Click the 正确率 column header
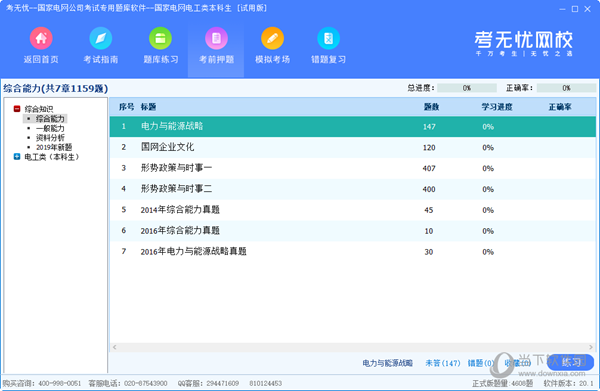The image size is (600, 391). tap(560, 107)
